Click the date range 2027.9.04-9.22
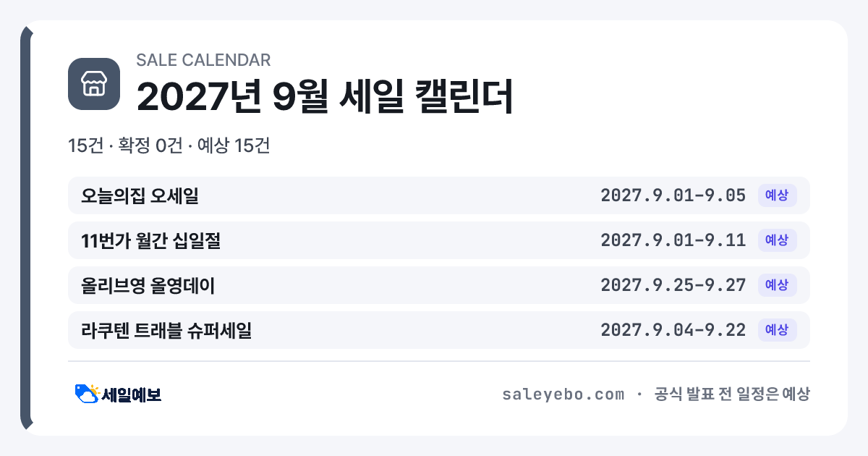868x456 pixels. (x=673, y=330)
